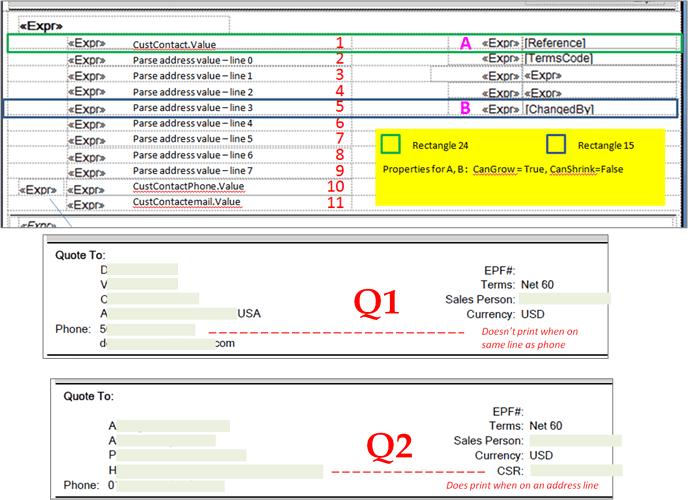Viewport: 688px width, 500px height.
Task: Click 'Net 60' value in Q1 preview
Action: (x=537, y=285)
